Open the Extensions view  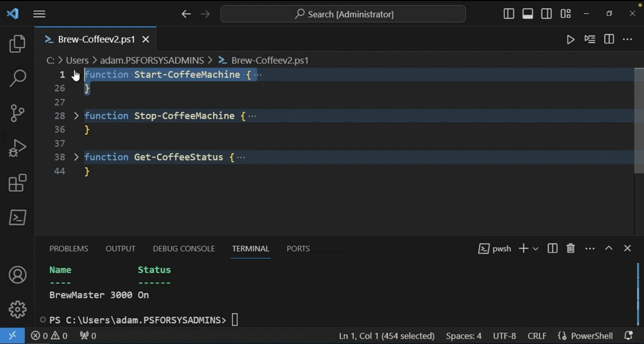click(x=17, y=183)
